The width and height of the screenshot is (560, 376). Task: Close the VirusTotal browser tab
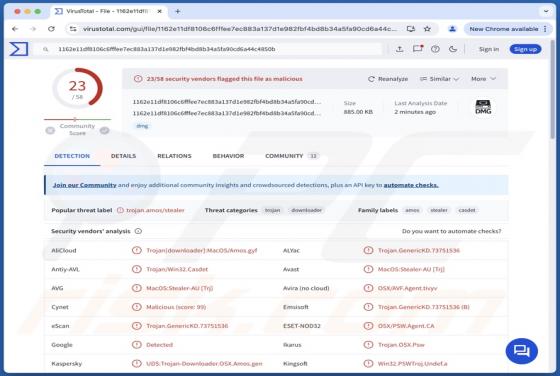[x=160, y=11]
